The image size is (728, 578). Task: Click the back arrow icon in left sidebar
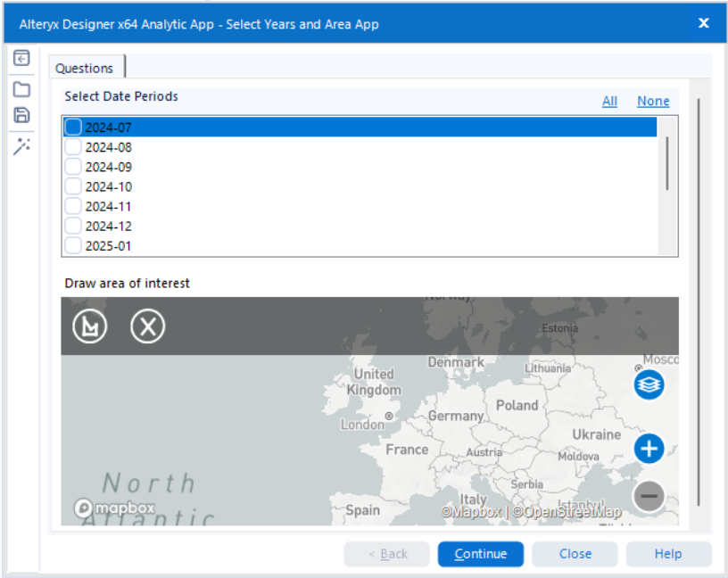[21, 59]
